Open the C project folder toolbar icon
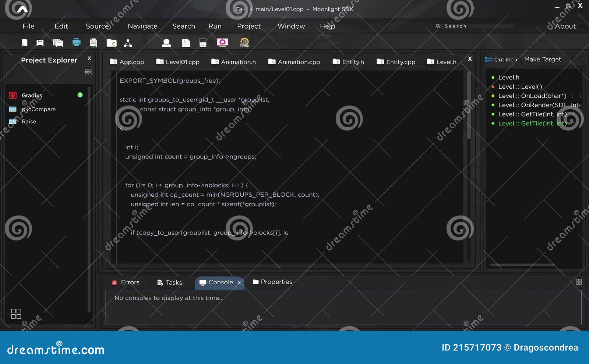The height and width of the screenshot is (364, 589). (112, 42)
